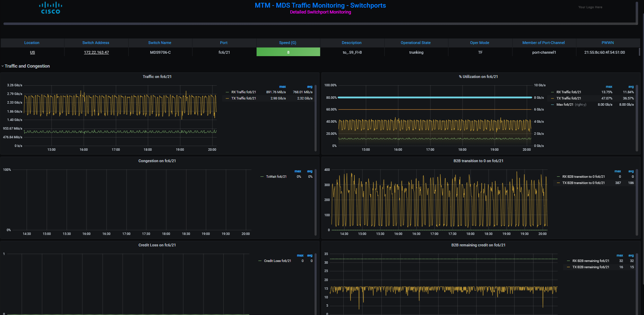Toggle TX Traffic series in Utilization legend
Viewport: 644px width, 315px height.
point(569,98)
